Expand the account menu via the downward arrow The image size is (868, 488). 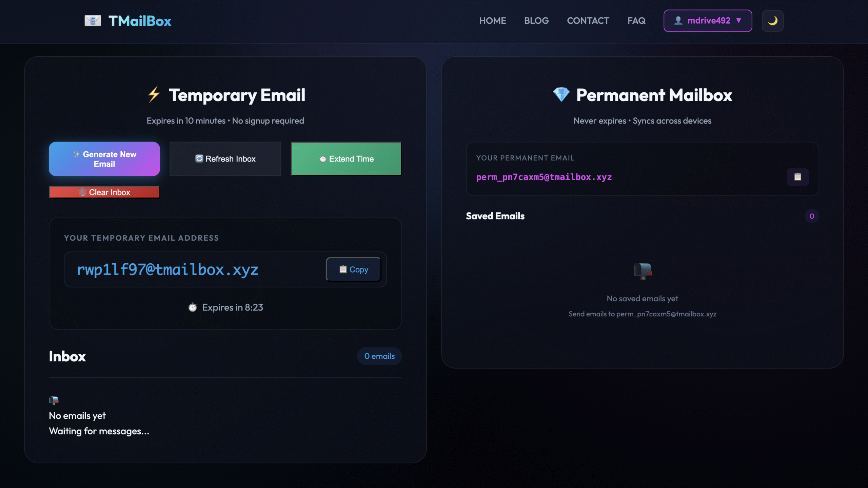pos(738,21)
